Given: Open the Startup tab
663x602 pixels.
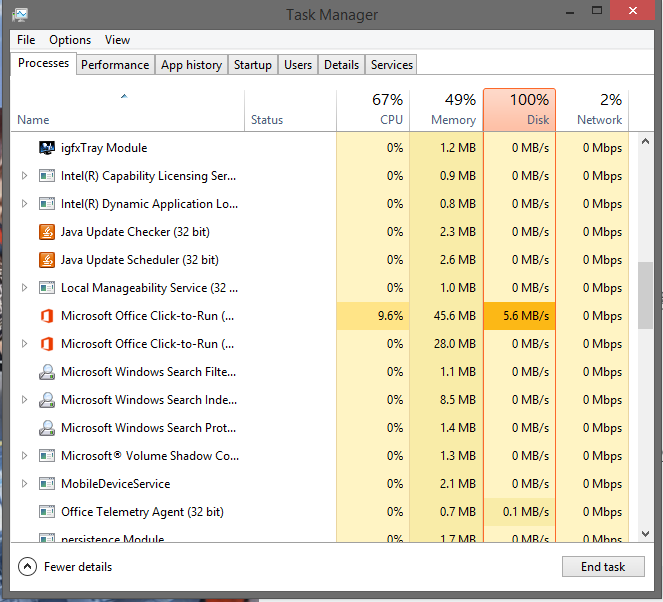Looking at the screenshot, I should [252, 65].
